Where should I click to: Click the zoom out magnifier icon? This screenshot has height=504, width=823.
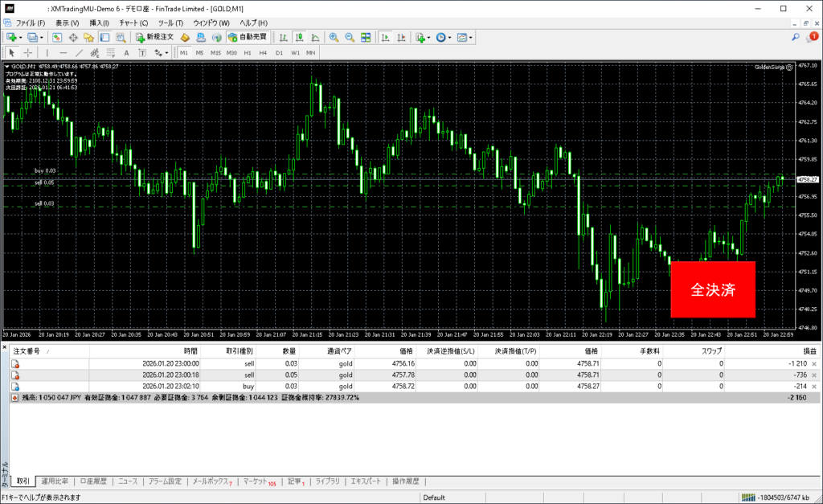(x=350, y=37)
